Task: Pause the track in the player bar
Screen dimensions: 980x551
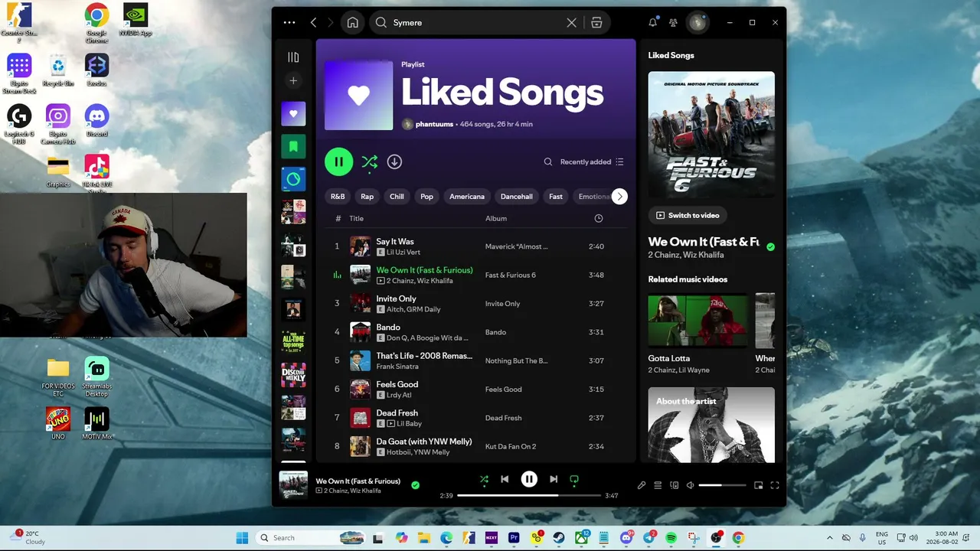Action: pyautogui.click(x=529, y=480)
